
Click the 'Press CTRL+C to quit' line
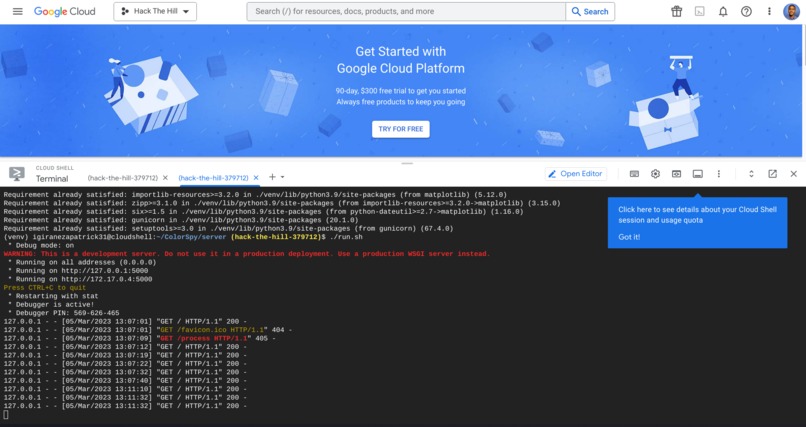click(45, 288)
